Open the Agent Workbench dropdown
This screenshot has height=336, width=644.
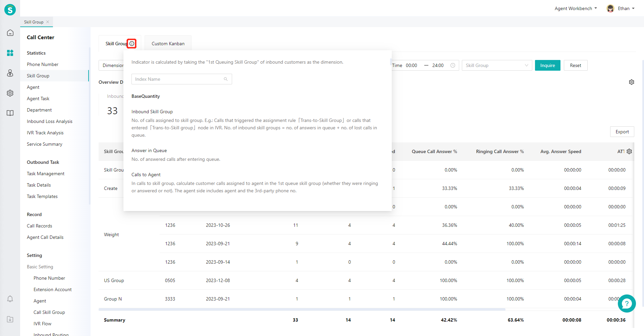576,8
